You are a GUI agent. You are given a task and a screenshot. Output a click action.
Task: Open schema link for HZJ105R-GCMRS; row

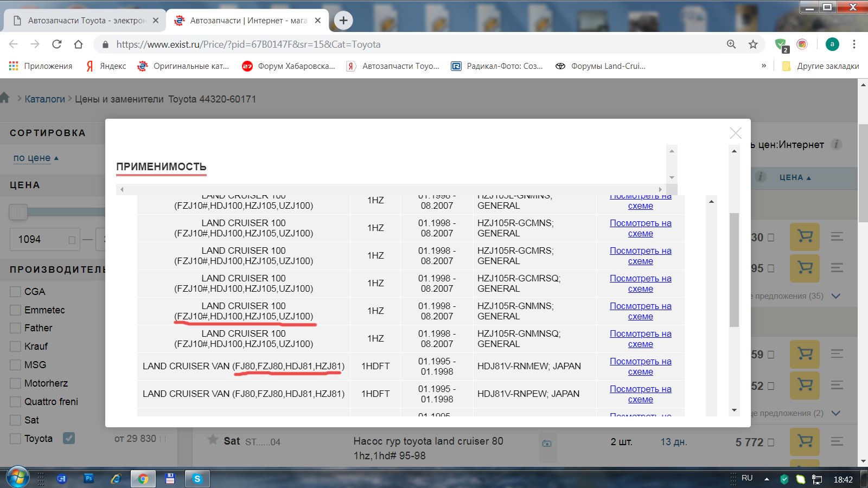pyautogui.click(x=640, y=256)
